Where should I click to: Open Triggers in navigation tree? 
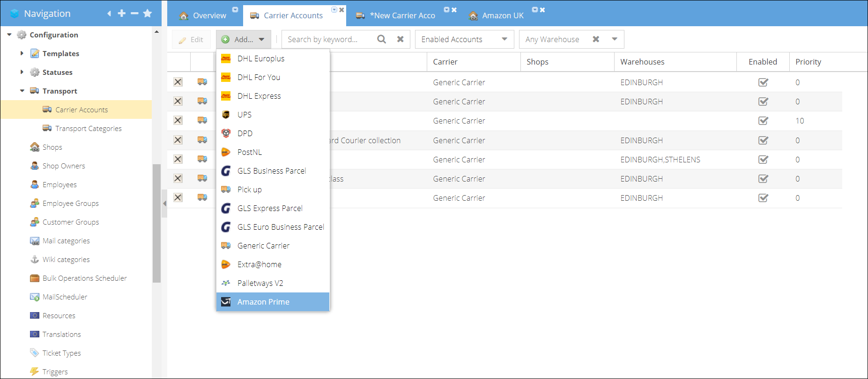[55, 372]
